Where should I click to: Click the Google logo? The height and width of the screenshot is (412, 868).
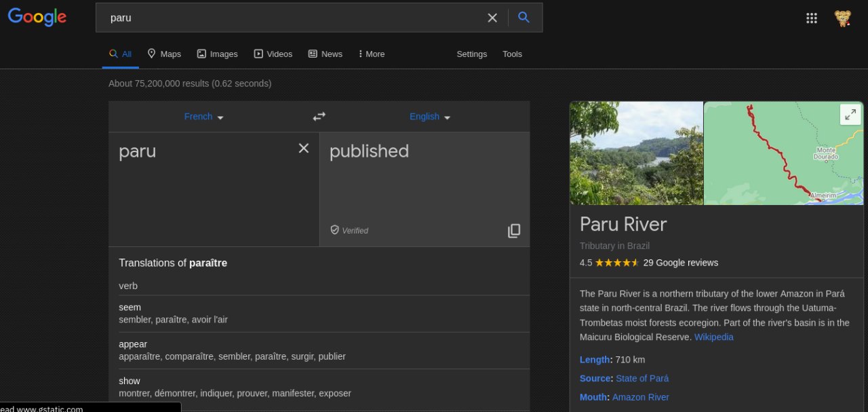[x=37, y=17]
